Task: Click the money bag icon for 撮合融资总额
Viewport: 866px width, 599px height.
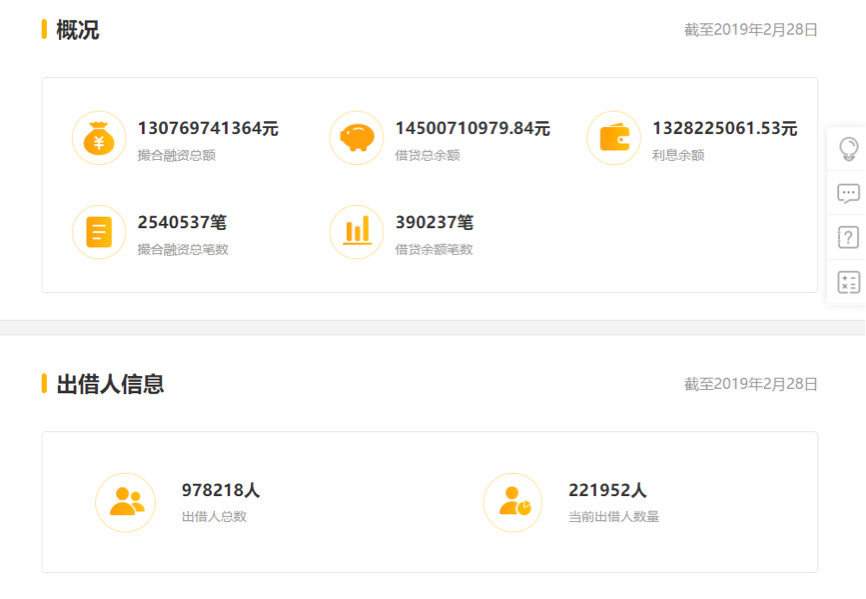Action: (99, 138)
